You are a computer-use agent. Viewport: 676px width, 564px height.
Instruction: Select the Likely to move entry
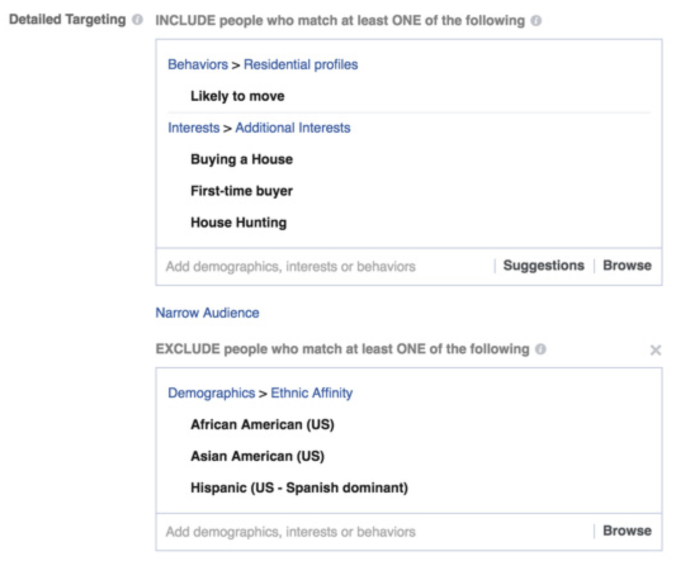(237, 96)
